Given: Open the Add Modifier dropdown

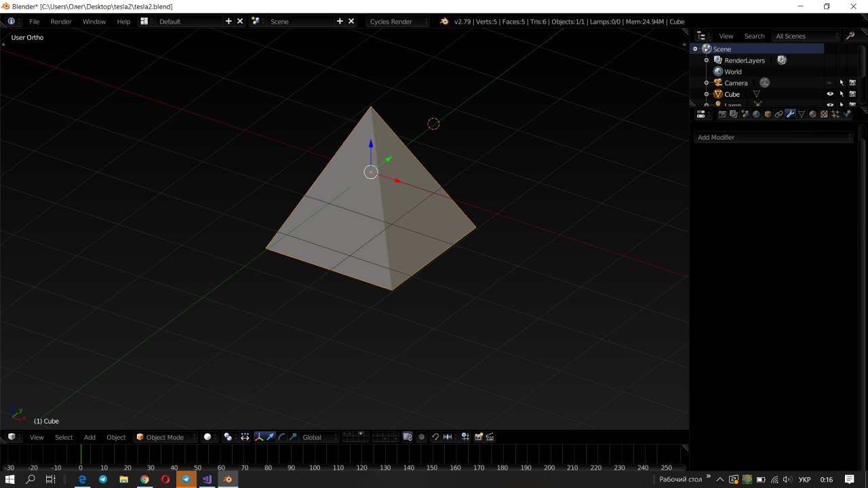Looking at the screenshot, I should [x=774, y=137].
